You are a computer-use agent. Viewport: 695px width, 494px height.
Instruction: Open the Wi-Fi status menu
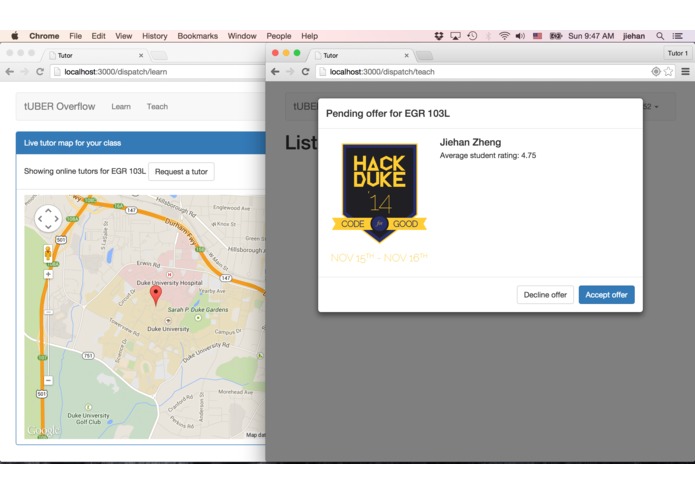(x=504, y=36)
